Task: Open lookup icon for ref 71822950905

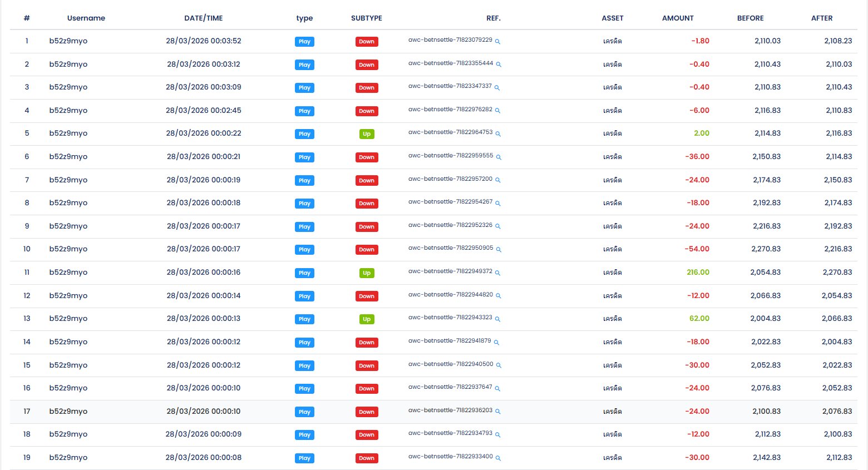Action: click(499, 250)
